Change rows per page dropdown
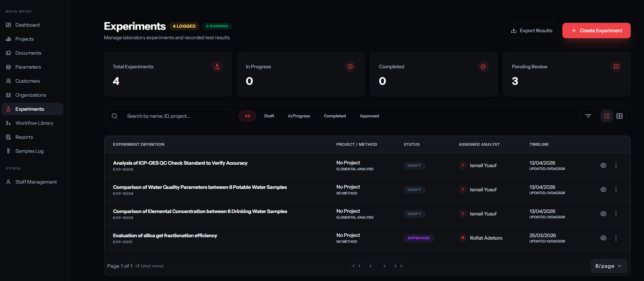Image resolution: width=644 pixels, height=281 pixels. pyautogui.click(x=609, y=266)
